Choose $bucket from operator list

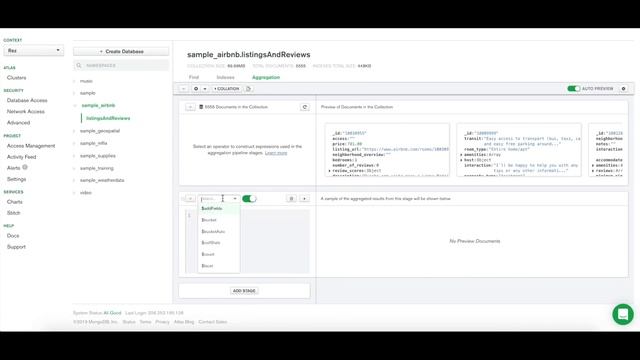click(x=219, y=220)
